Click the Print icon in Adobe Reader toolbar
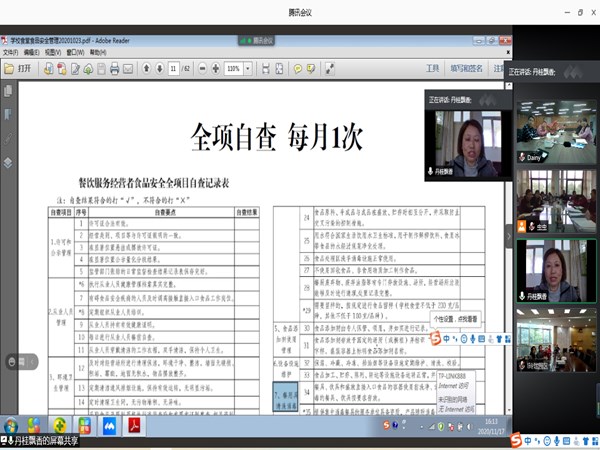 click(x=114, y=68)
